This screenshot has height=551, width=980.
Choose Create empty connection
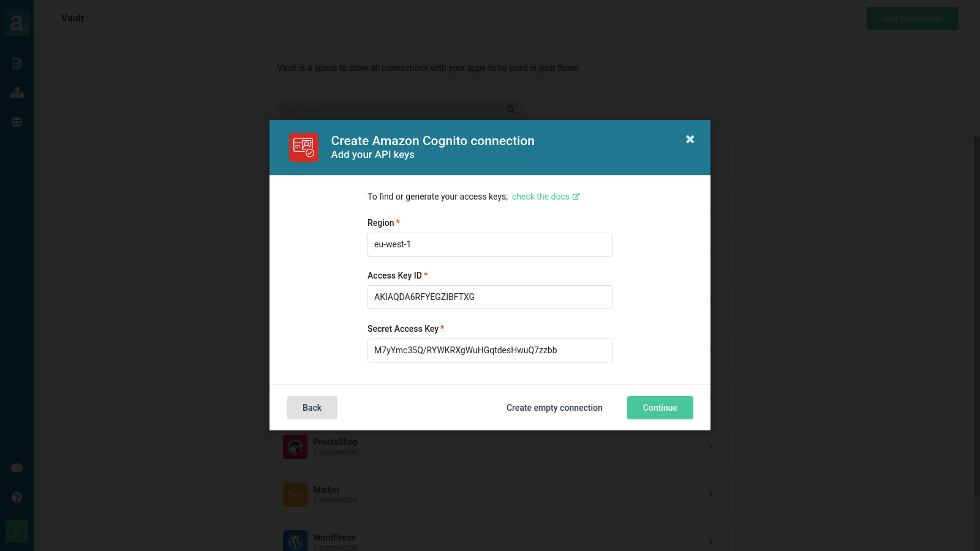coord(554,408)
